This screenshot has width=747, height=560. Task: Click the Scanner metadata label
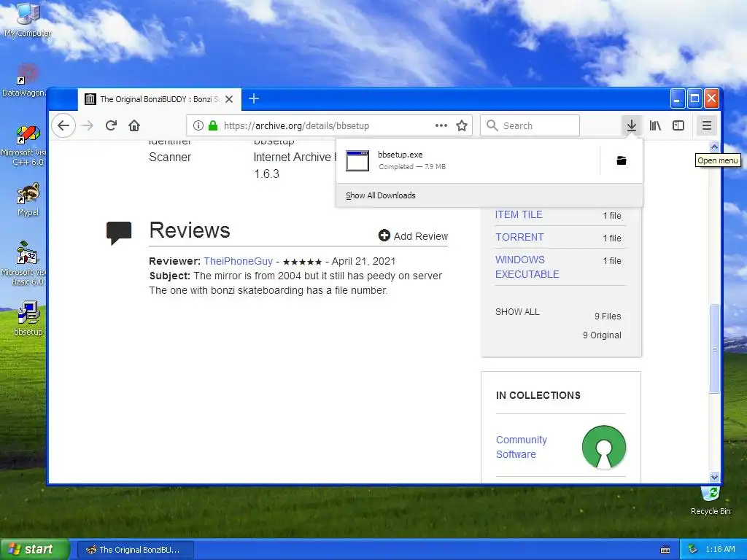click(169, 157)
